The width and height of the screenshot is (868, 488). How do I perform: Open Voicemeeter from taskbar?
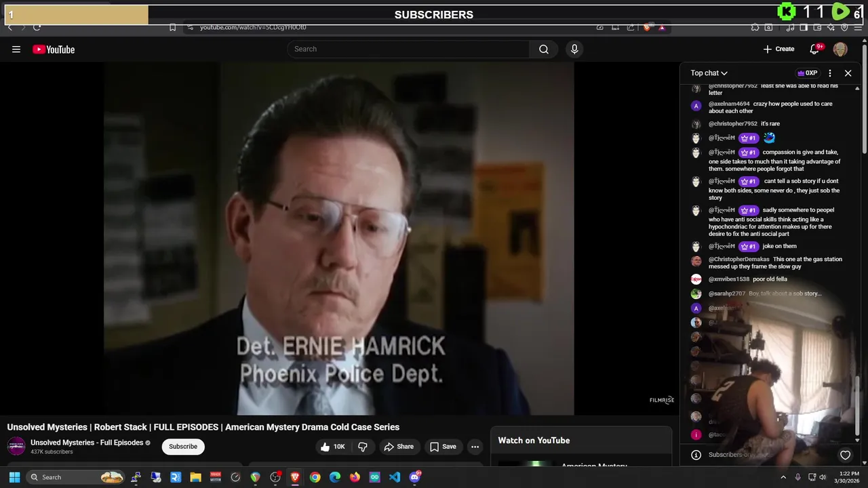click(216, 477)
